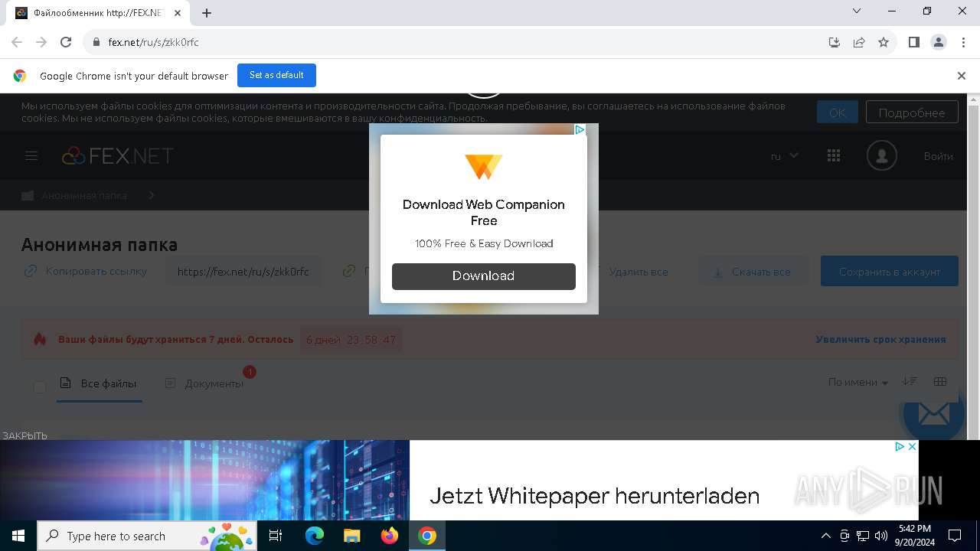Launch Microsoft Edge from taskbar
This screenshot has height=551, width=980.
tap(315, 536)
